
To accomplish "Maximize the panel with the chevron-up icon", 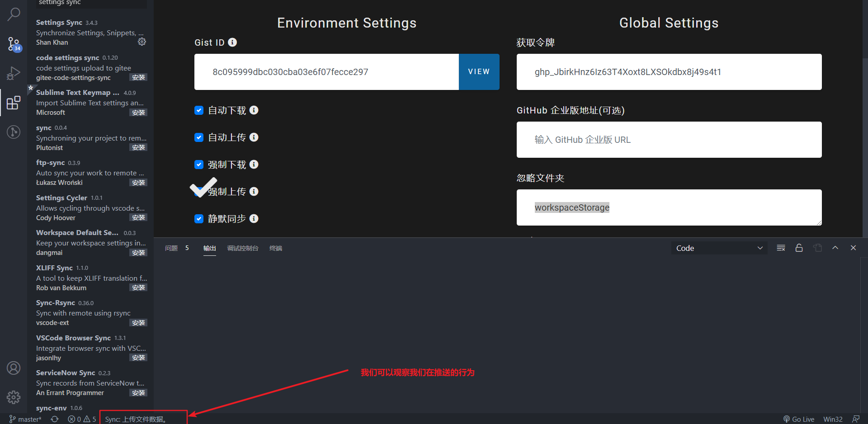I will pos(835,248).
